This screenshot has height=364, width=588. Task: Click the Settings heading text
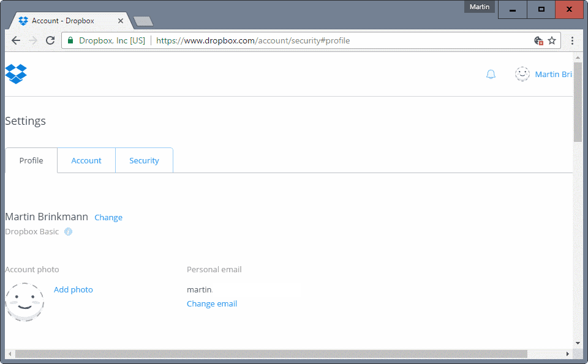click(26, 121)
